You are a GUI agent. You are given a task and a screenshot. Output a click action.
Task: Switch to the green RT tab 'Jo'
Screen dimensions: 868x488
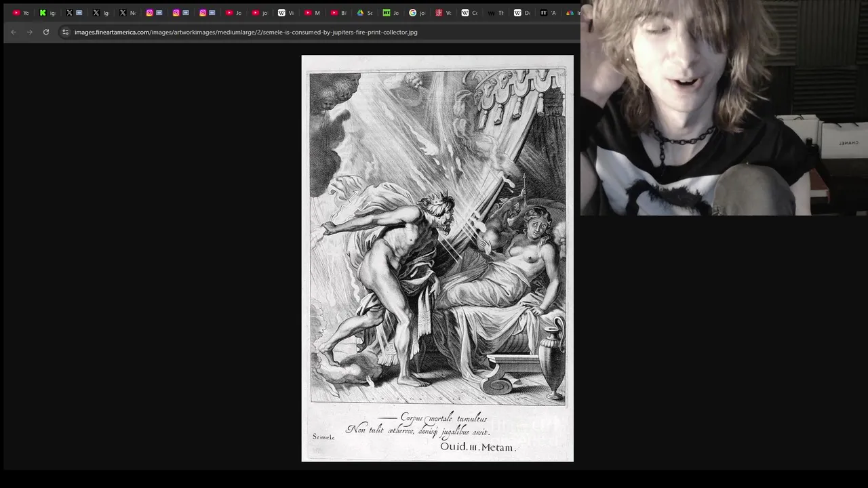tap(391, 13)
